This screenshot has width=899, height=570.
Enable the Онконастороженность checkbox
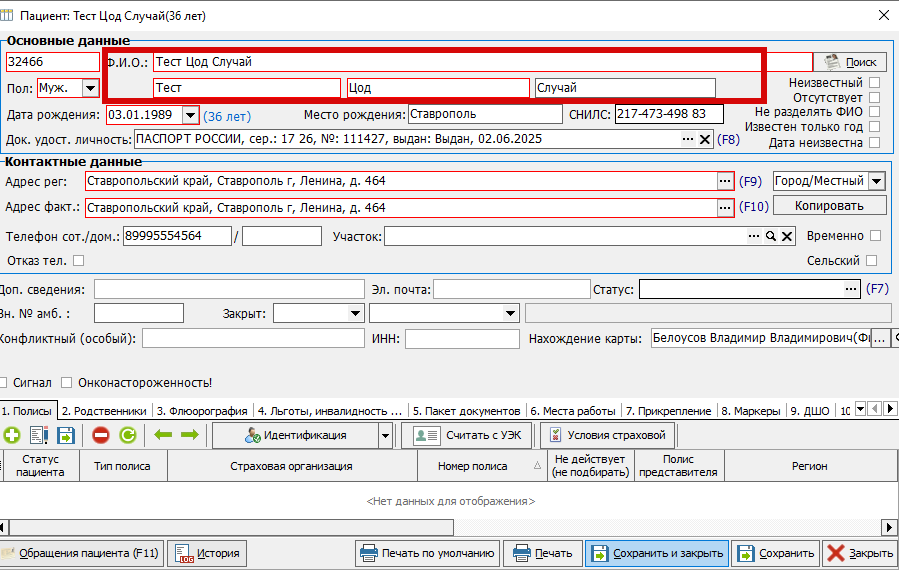(x=67, y=382)
